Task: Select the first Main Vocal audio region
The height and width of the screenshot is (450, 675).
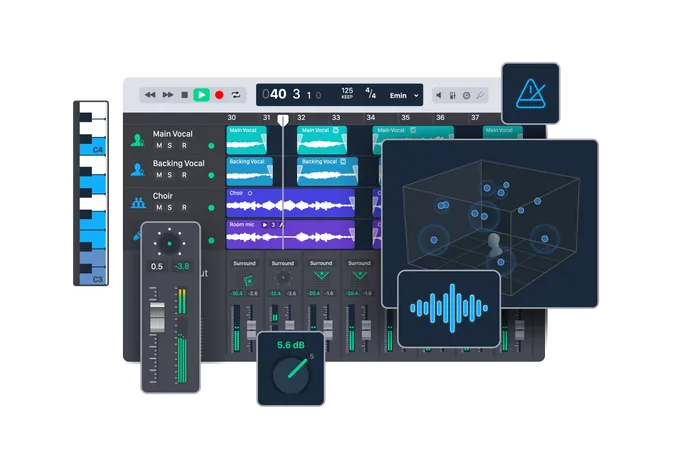Action: pyautogui.click(x=246, y=140)
